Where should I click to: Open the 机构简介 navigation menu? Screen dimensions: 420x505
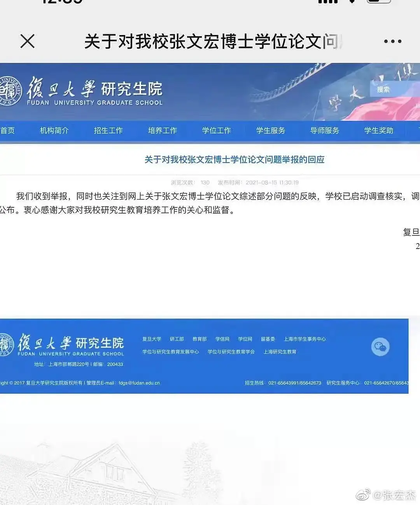(x=54, y=130)
